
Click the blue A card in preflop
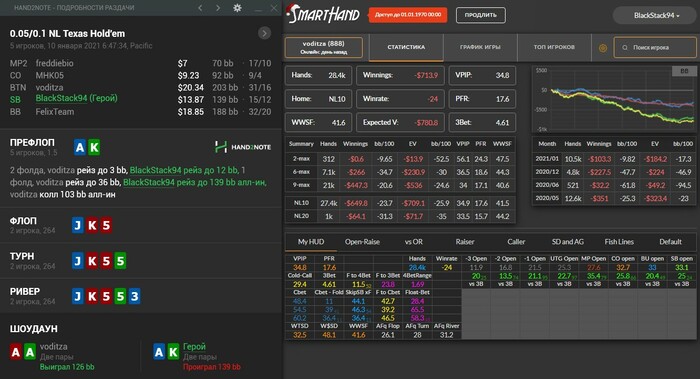tap(80, 147)
